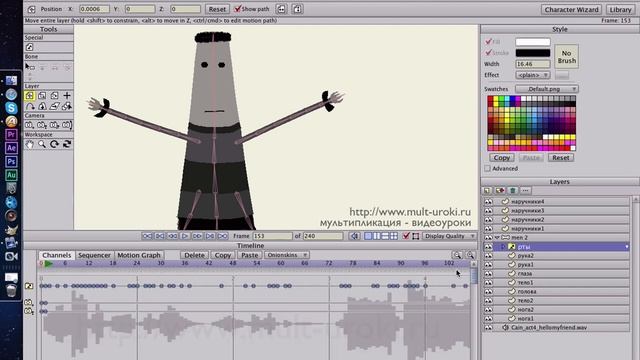Toggle the Fill checkbox
The width and height of the screenshot is (640, 360).
(488, 42)
